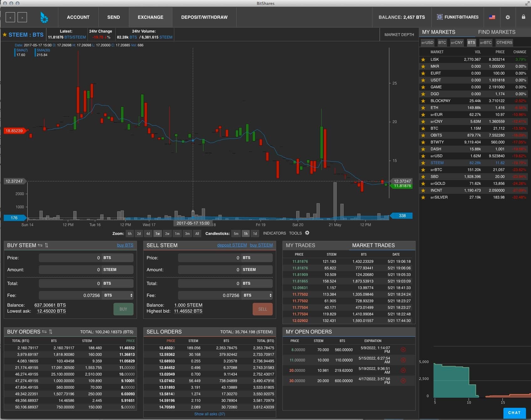The height and width of the screenshot is (420, 531).
Task: Click the swap arrows icon in BUY ORDERS header
Action: tap(44, 332)
